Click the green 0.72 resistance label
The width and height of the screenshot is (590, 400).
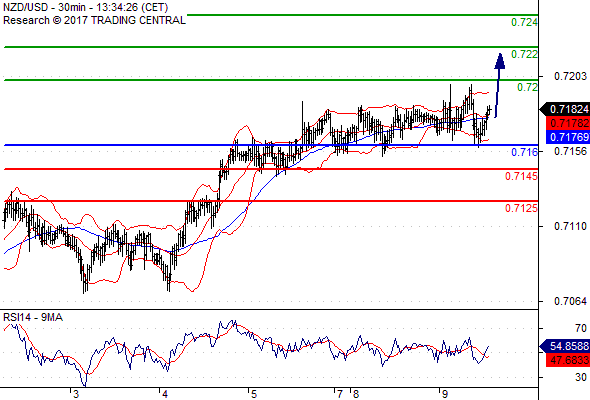(x=527, y=87)
